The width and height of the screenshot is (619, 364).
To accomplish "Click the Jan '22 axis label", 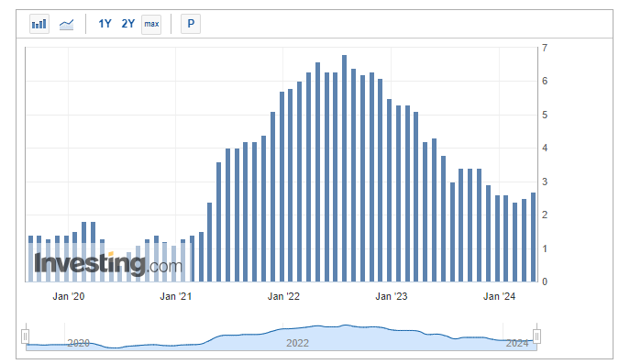I will (x=283, y=296).
